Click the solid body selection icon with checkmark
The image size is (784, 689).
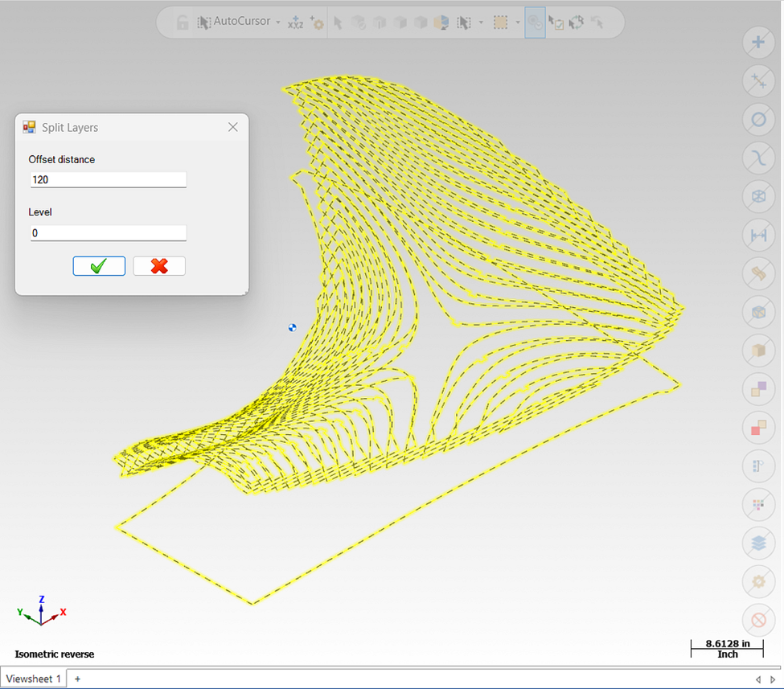pos(359,23)
